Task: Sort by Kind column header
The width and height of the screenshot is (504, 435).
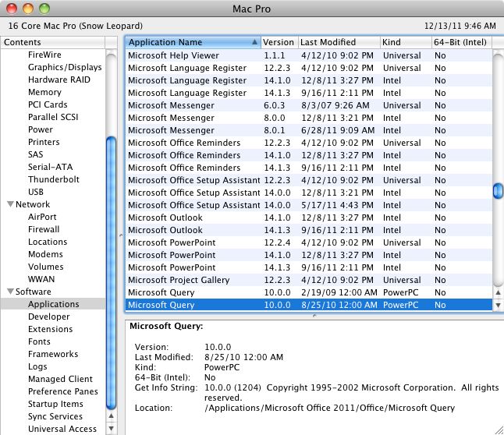Action: (406, 42)
